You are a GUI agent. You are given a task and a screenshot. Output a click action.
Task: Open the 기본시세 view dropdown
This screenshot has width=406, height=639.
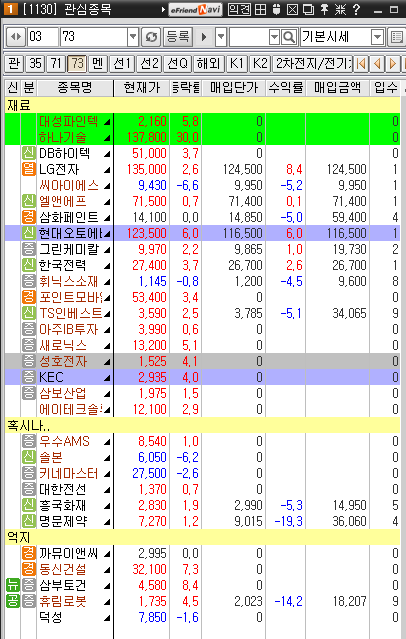pyautogui.click(x=378, y=37)
